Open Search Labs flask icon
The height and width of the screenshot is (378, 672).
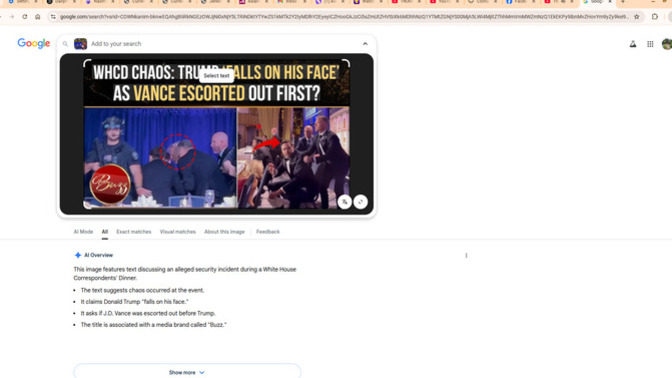tap(633, 44)
